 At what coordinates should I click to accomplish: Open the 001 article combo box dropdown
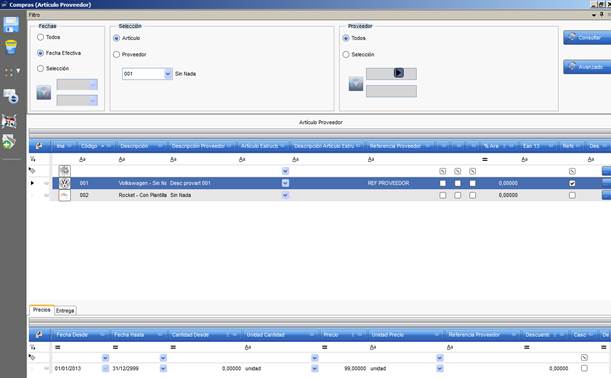pyautogui.click(x=168, y=74)
